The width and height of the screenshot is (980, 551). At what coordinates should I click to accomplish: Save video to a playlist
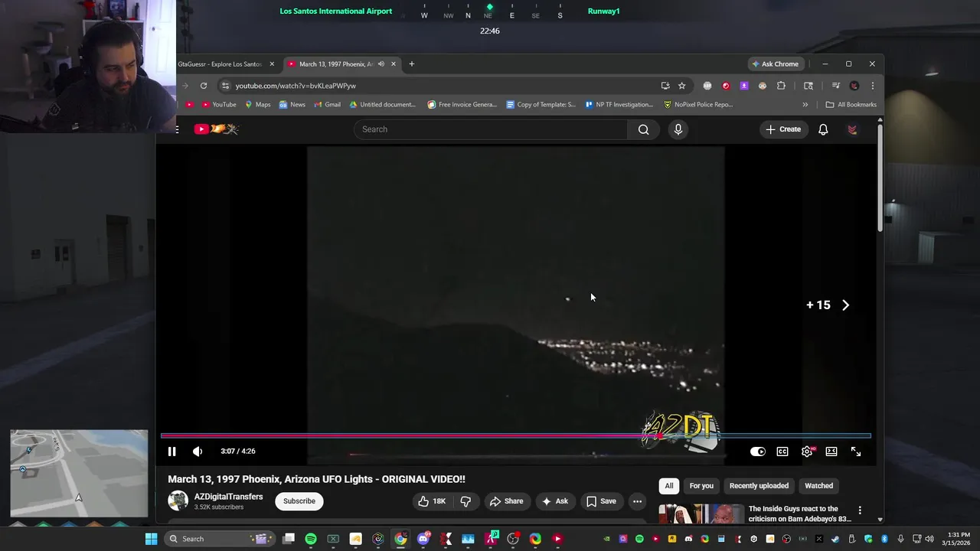[601, 501]
